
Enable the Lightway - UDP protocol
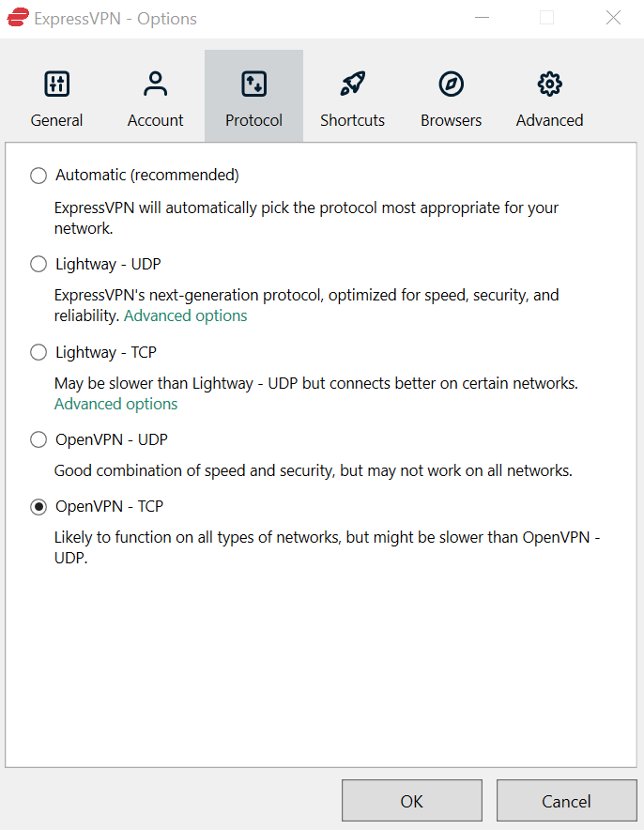coord(38,264)
